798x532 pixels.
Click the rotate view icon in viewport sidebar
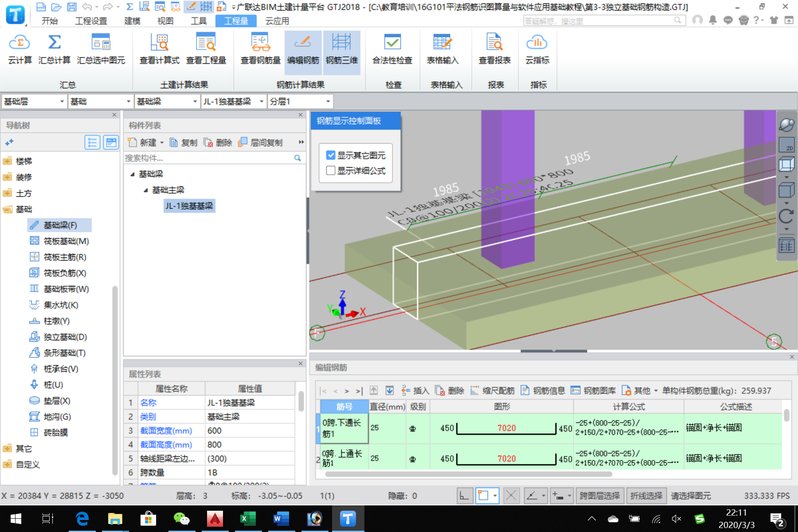click(786, 216)
